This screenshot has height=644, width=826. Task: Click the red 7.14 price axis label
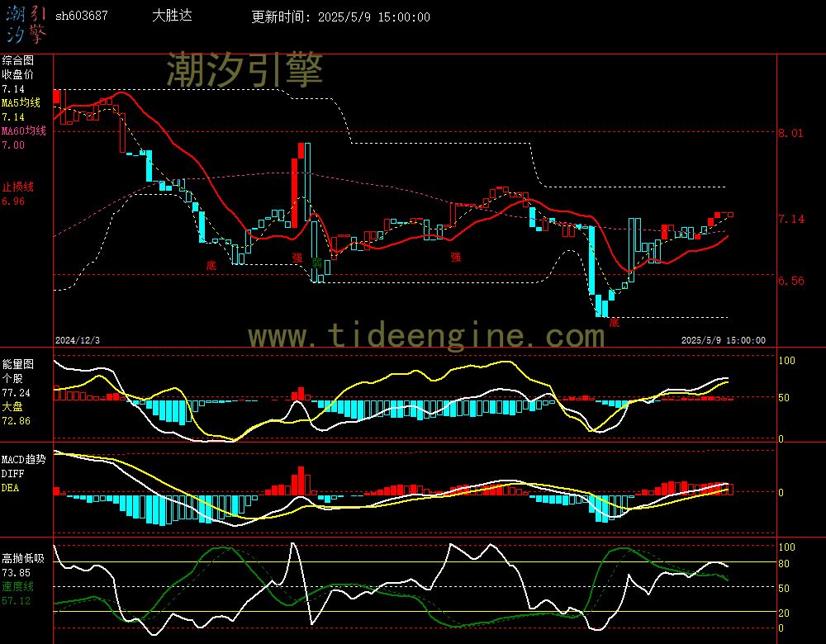pos(790,219)
